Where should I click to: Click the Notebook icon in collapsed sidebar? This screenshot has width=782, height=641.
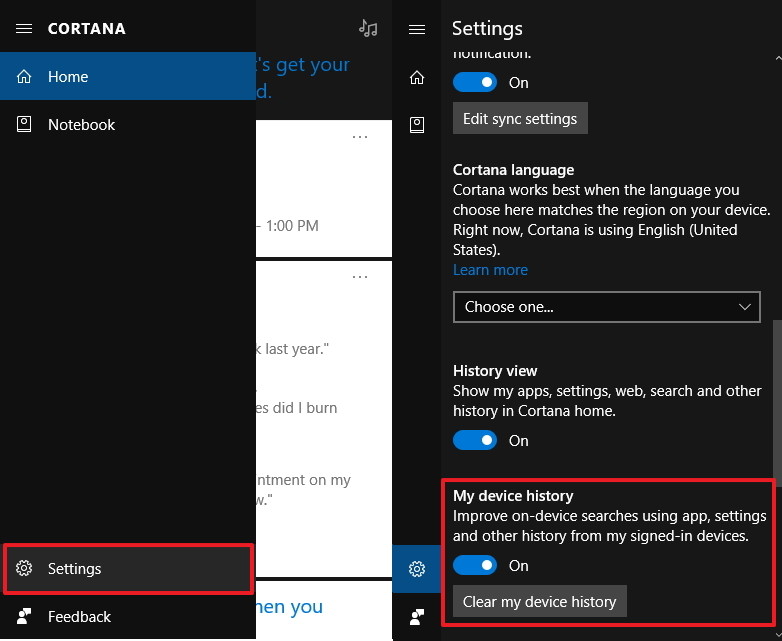417,125
